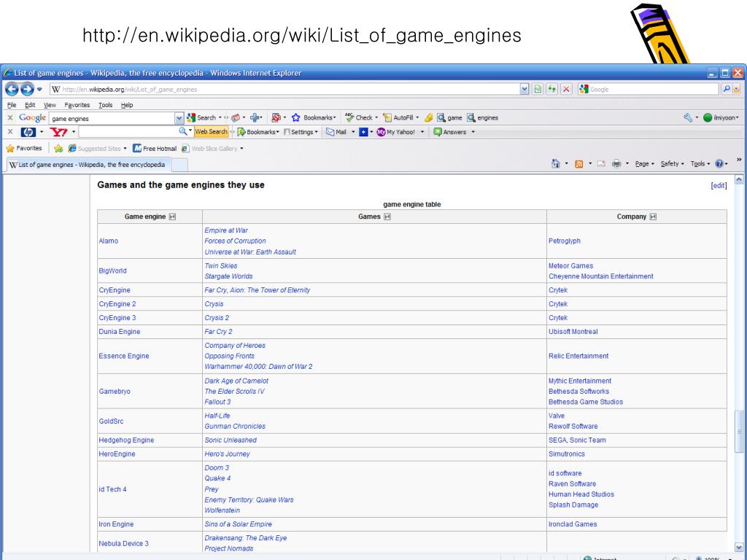Click the My Yahoo! button
This screenshot has width=747, height=560.
395,132
